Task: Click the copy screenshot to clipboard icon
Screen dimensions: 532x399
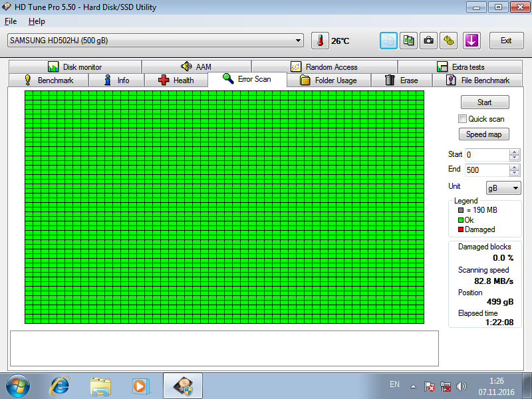Action: pos(408,41)
